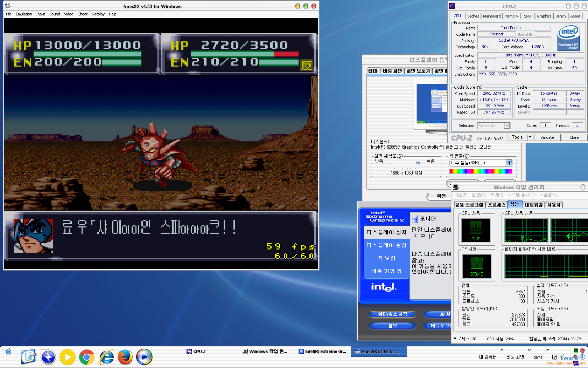Click the 화면 해상도 resolution slider handle

[418, 163]
